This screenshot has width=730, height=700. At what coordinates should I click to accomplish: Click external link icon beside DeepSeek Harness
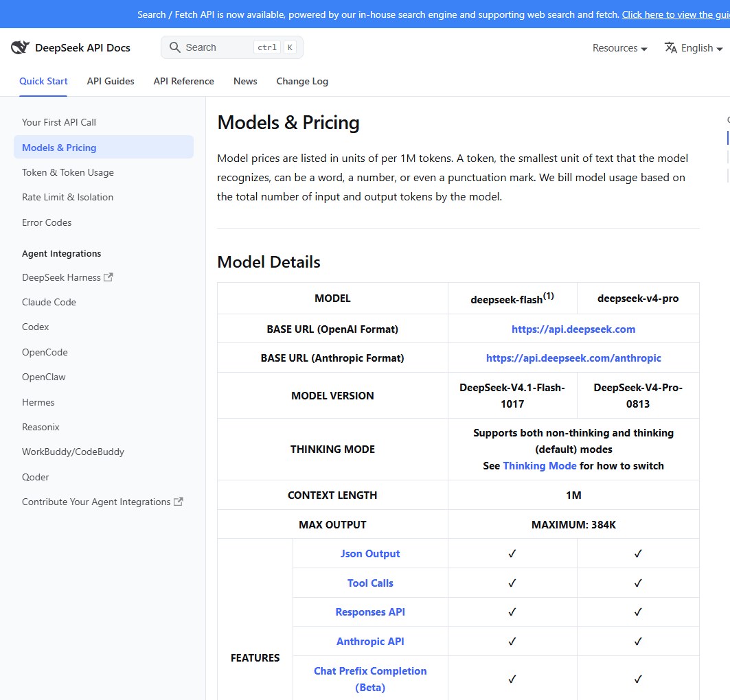click(x=109, y=277)
